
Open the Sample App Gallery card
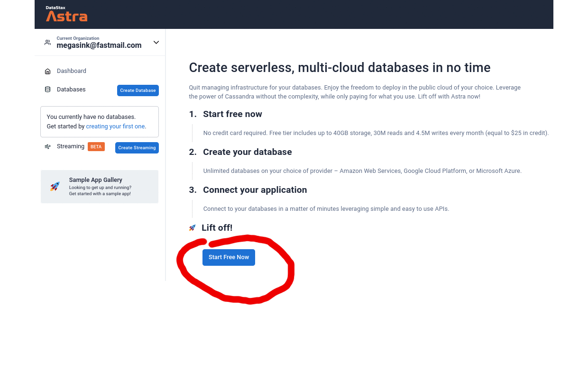[100, 187]
